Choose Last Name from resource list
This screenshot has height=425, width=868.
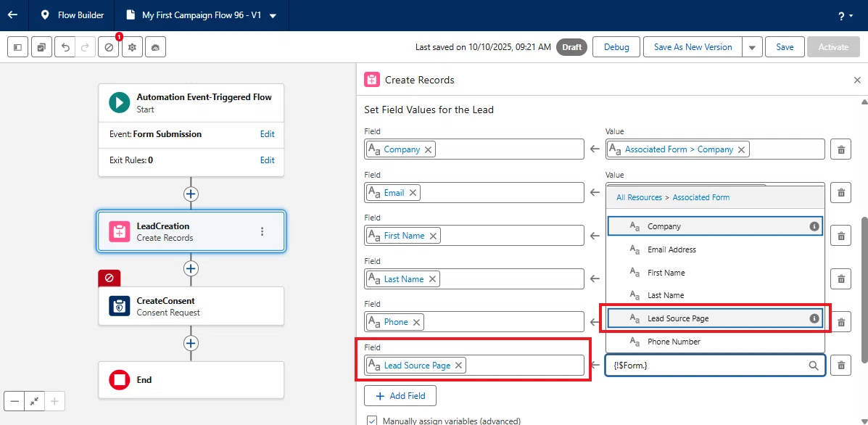[x=715, y=295]
